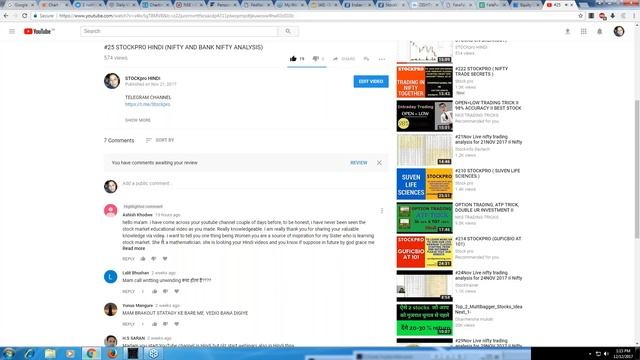This screenshot has width=640, height=360.
Task: Open the Windows Start button
Action: (x=9, y=353)
